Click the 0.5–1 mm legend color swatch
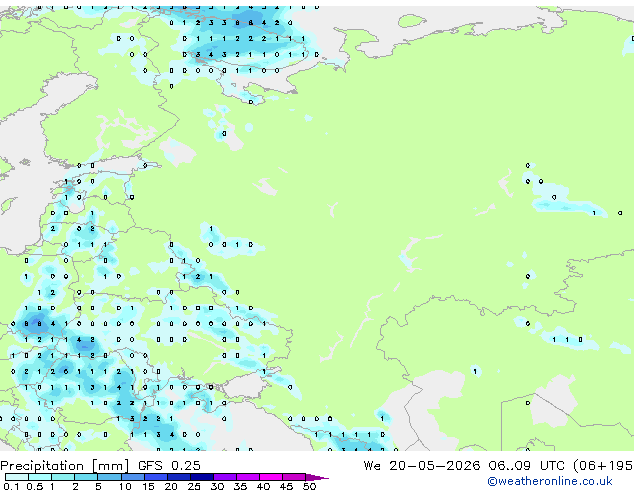This screenshot has height=490, width=634. click(40, 477)
